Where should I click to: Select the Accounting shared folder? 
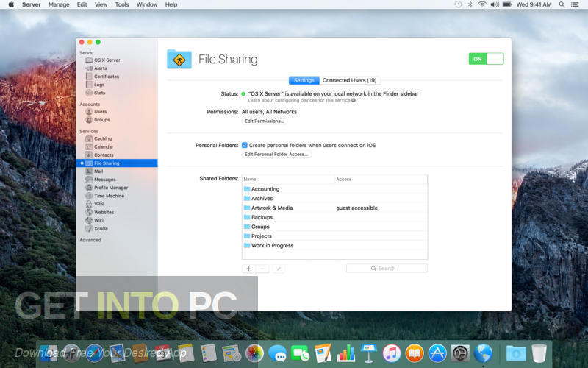coord(334,189)
